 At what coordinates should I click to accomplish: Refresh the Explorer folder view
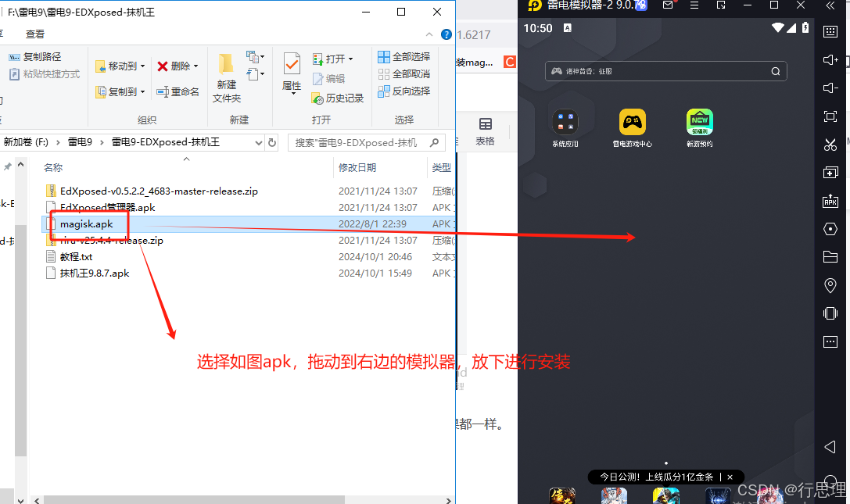pyautogui.click(x=272, y=142)
